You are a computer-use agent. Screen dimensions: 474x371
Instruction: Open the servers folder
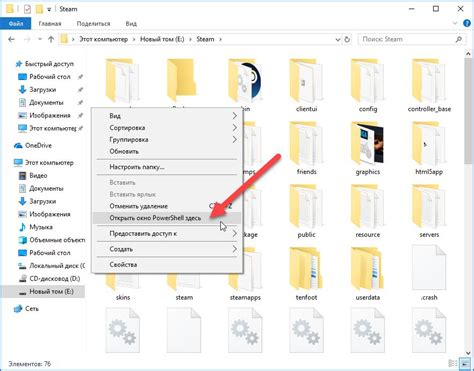pos(429,211)
